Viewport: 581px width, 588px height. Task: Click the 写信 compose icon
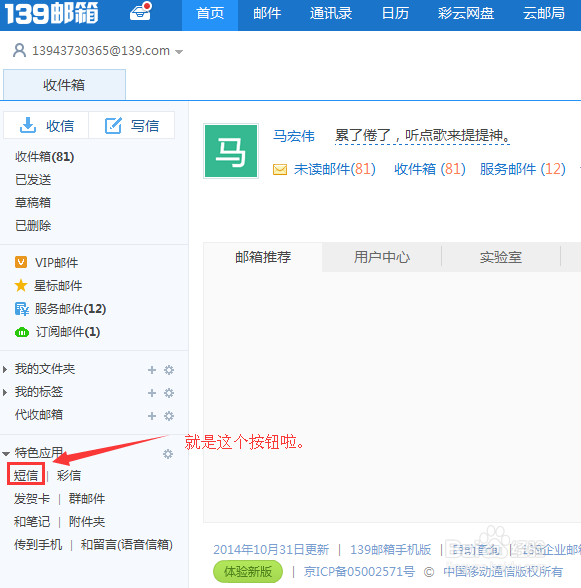tap(113, 126)
